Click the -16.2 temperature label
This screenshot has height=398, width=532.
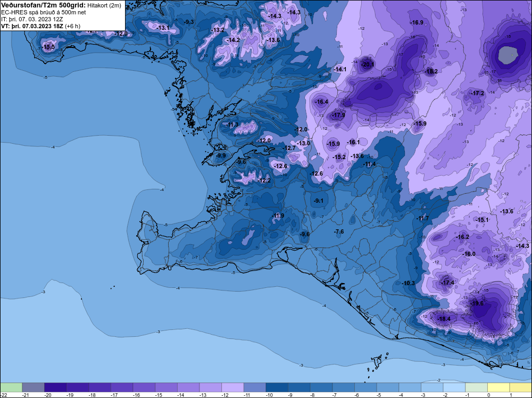[x=463, y=237]
